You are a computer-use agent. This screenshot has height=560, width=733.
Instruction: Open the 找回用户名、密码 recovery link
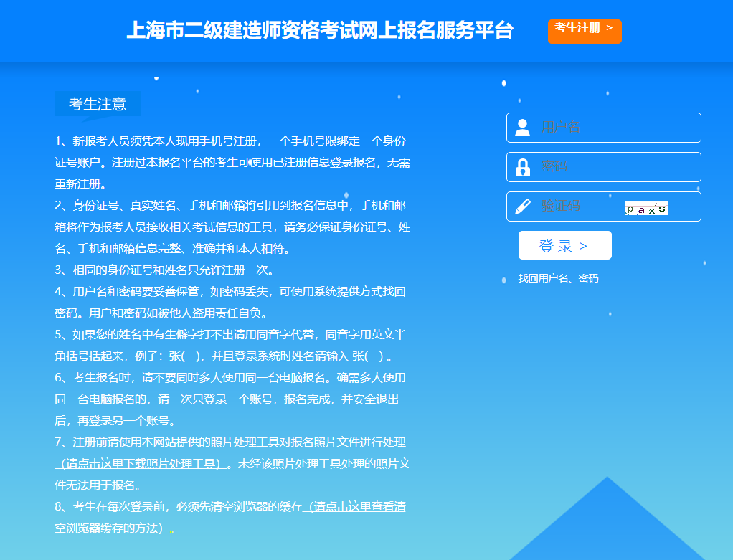(x=558, y=278)
